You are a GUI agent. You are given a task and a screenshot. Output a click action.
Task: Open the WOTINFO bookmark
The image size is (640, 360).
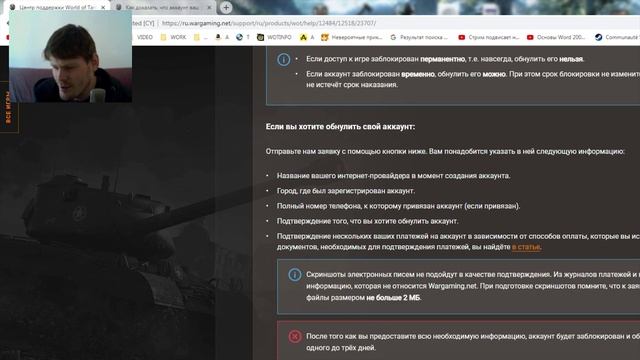[274, 37]
